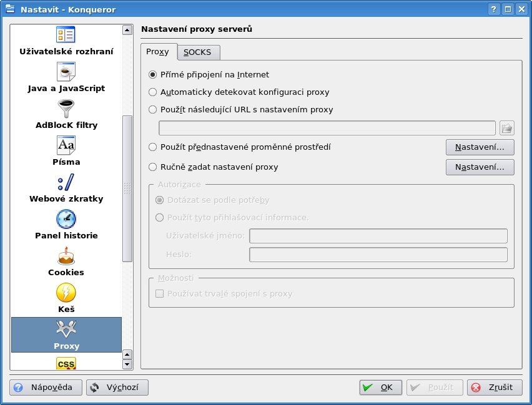Choose Ručně zadat nastavení proxy
Viewport: 532px width, 405px height.
[214, 167]
